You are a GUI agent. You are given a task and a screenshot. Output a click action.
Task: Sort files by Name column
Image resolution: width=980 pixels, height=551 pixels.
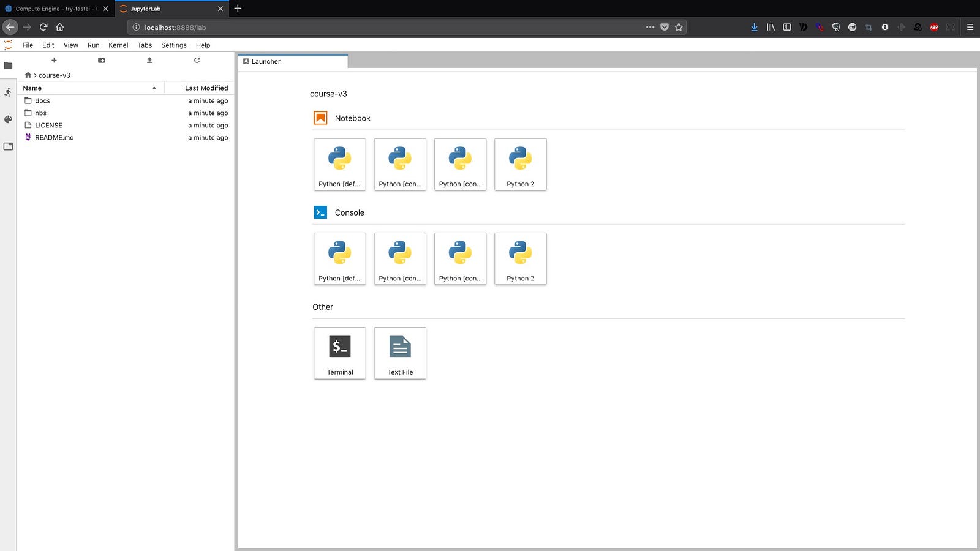point(91,88)
